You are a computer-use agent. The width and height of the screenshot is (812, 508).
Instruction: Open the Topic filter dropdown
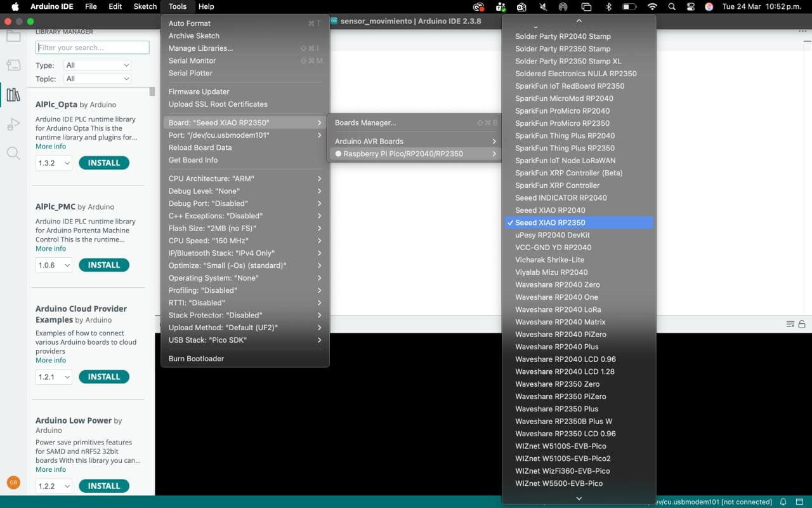(97, 79)
